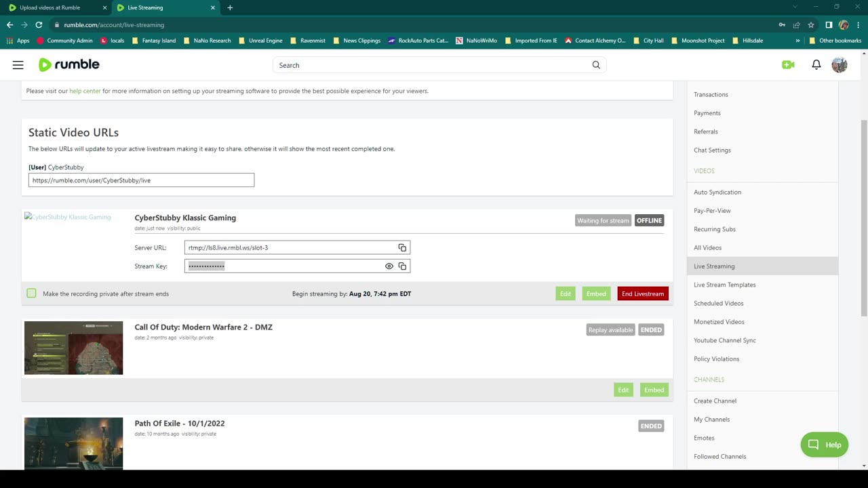868x488 pixels.
Task: Open Chrome's three-dot menu
Action: click(x=858, y=25)
